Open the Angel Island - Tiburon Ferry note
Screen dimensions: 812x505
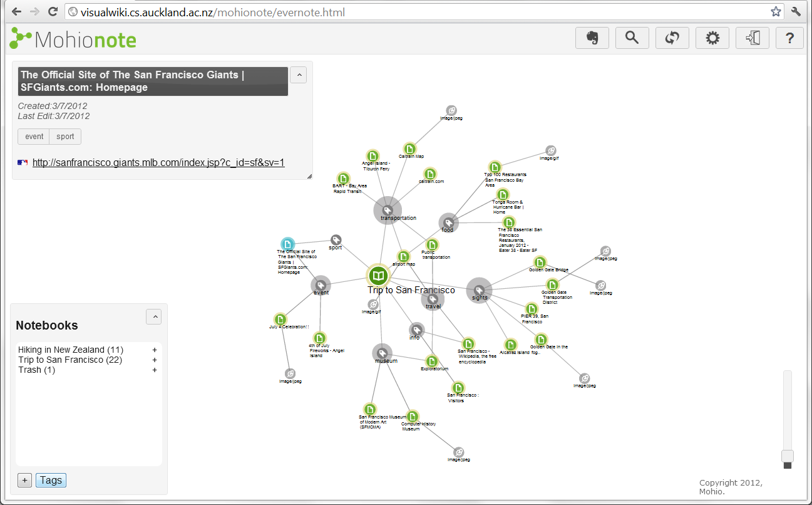tap(373, 155)
